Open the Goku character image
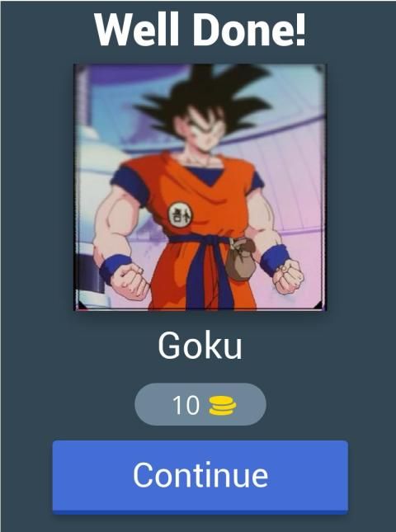 coord(200,187)
